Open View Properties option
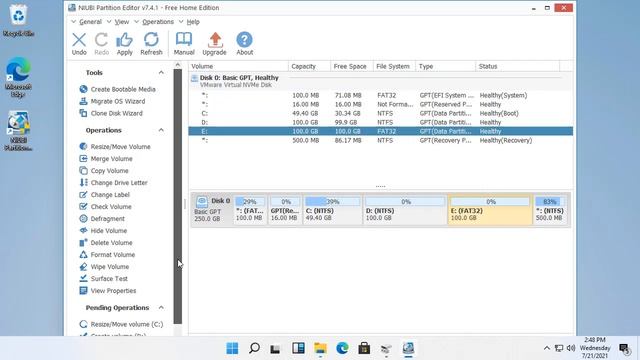Image resolution: width=640 pixels, height=360 pixels. coord(108,291)
